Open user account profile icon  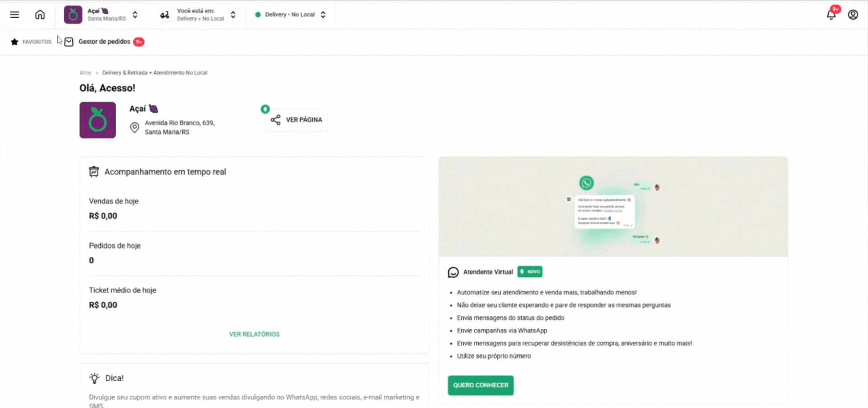(x=853, y=14)
